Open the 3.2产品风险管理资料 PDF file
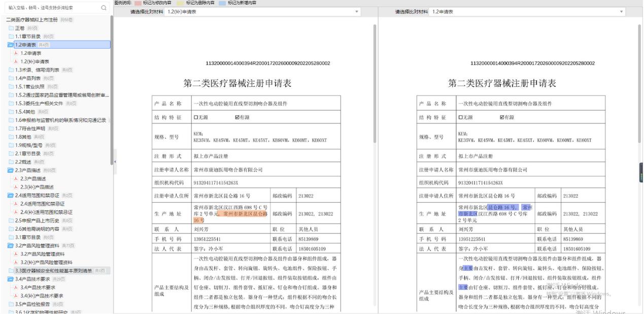The image size is (644, 314). pos(42,254)
